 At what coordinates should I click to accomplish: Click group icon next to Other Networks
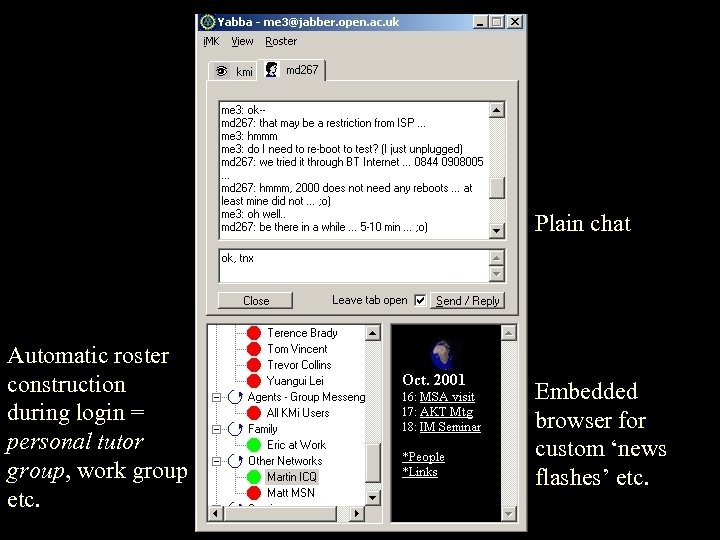pyautogui.click(x=235, y=461)
